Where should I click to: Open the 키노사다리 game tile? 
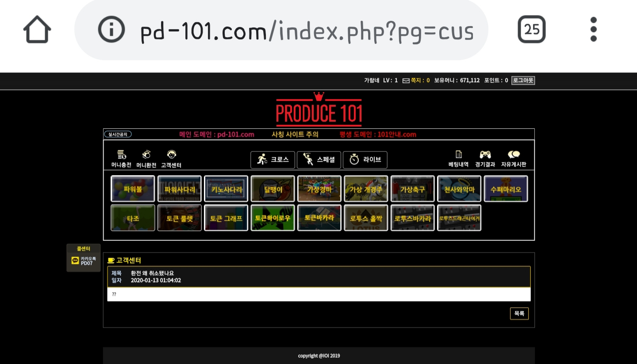click(226, 189)
